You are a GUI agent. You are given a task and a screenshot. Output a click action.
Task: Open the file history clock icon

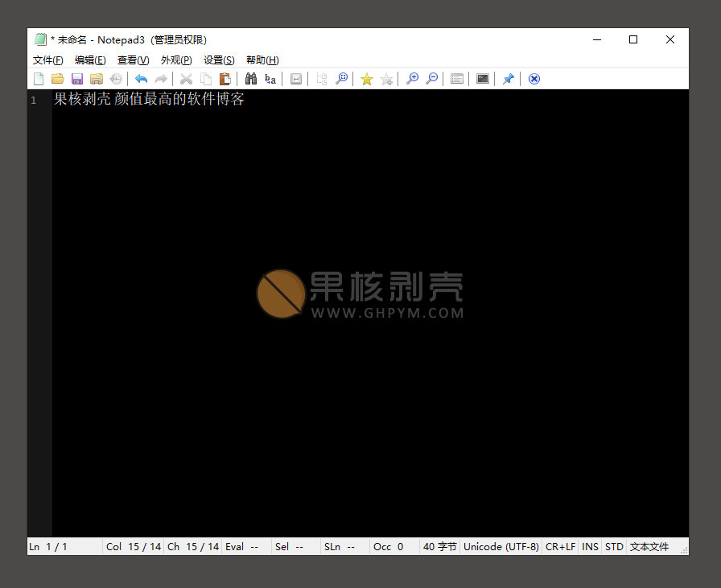(x=116, y=79)
